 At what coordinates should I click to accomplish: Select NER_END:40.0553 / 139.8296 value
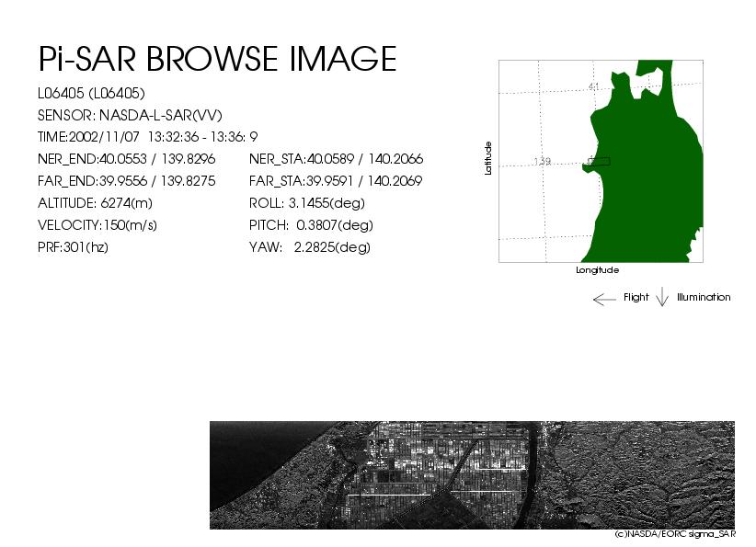coord(126,159)
